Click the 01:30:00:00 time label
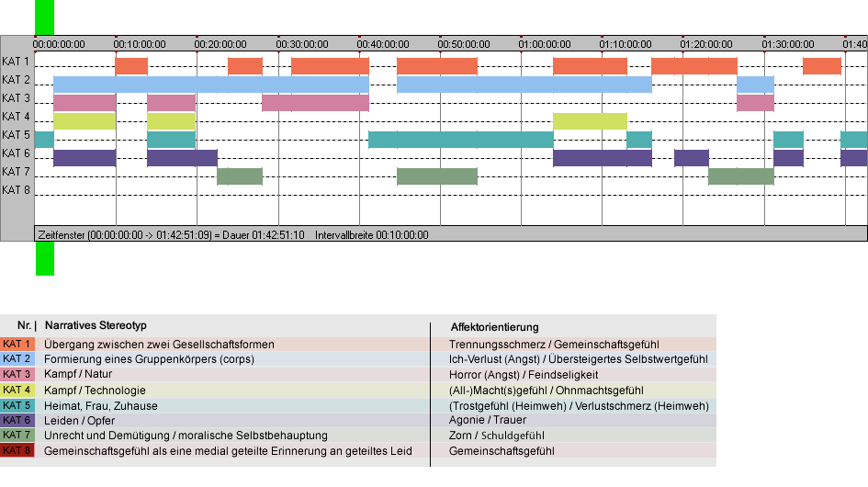Screen dimensions: 868x487 (788, 44)
